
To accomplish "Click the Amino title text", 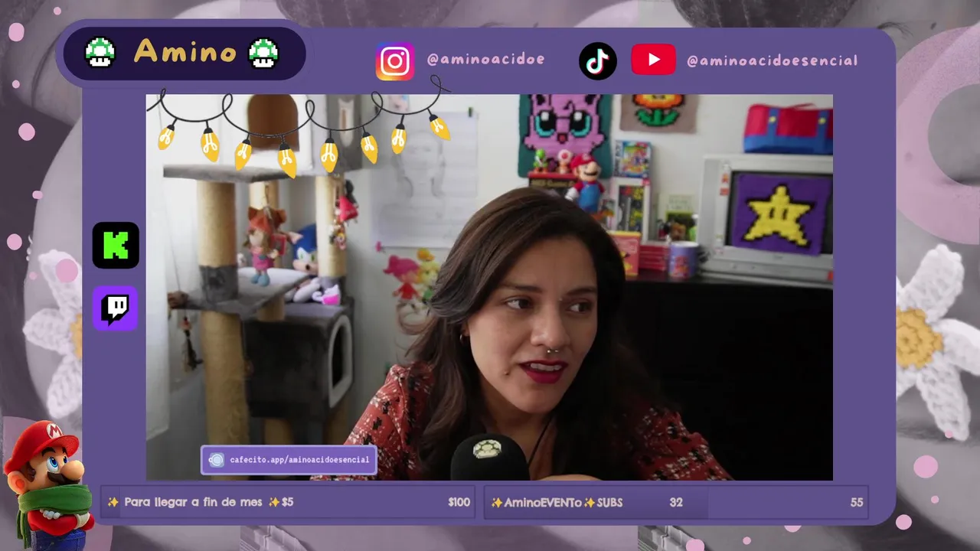I will pos(185,52).
